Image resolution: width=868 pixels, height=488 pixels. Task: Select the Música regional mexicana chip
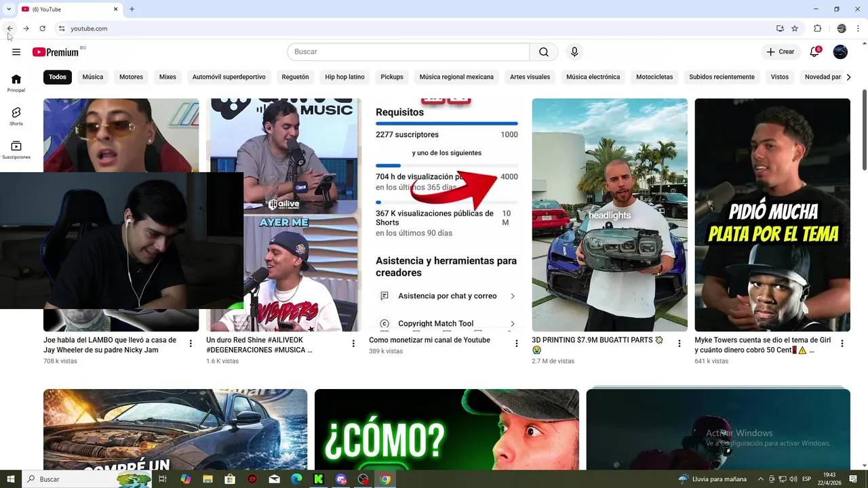456,77
